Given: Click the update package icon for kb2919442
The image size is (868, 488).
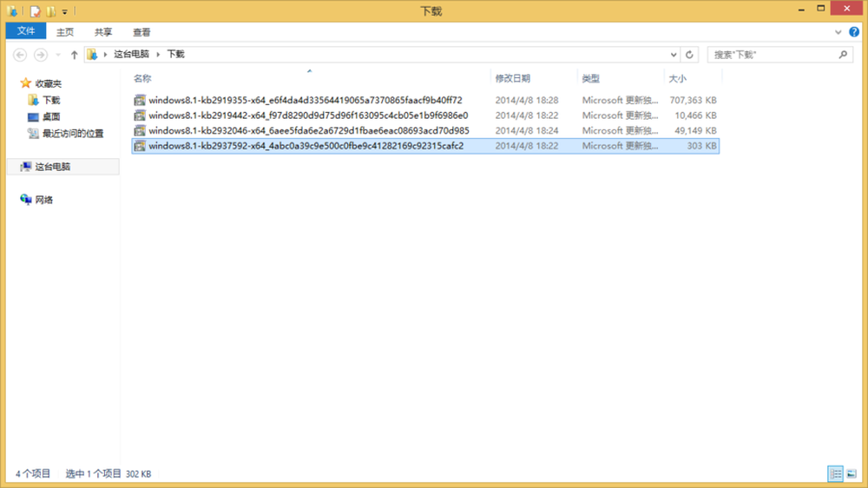Looking at the screenshot, I should (x=140, y=115).
